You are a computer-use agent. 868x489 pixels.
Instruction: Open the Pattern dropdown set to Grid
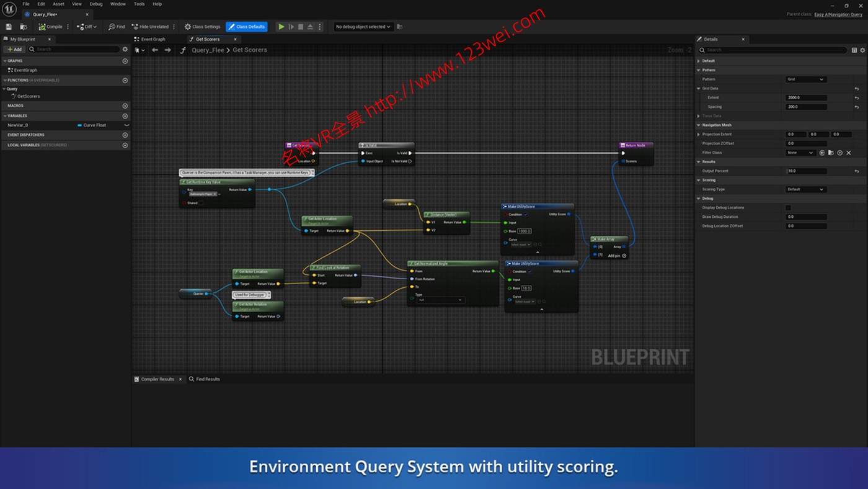tap(805, 79)
